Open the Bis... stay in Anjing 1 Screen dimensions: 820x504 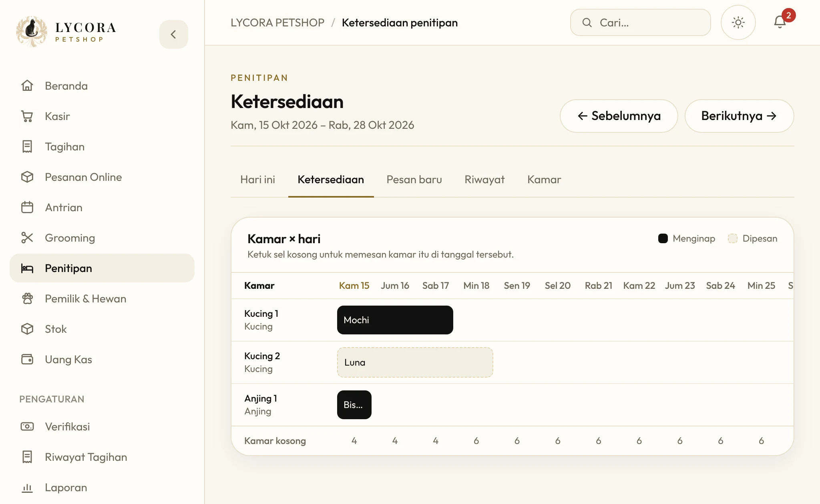pos(354,405)
